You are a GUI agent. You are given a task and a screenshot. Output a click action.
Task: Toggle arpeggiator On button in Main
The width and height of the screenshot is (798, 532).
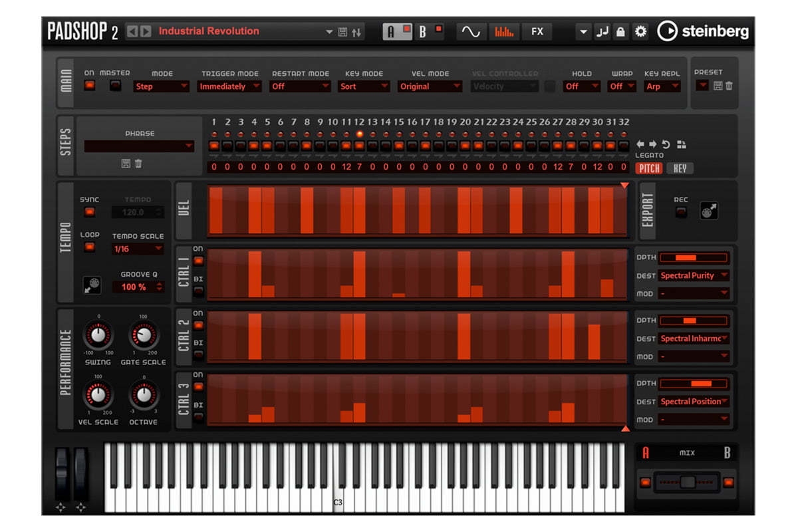coord(90,85)
